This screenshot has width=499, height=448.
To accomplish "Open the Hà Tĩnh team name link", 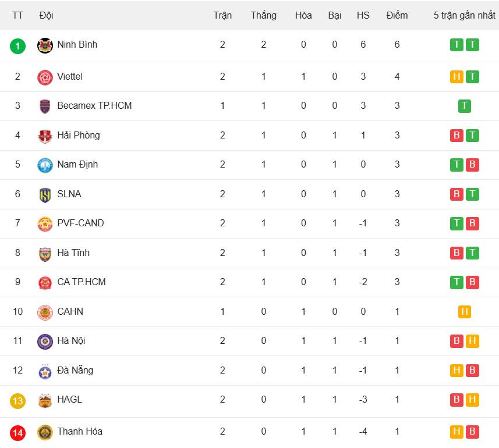I will tap(73, 253).
